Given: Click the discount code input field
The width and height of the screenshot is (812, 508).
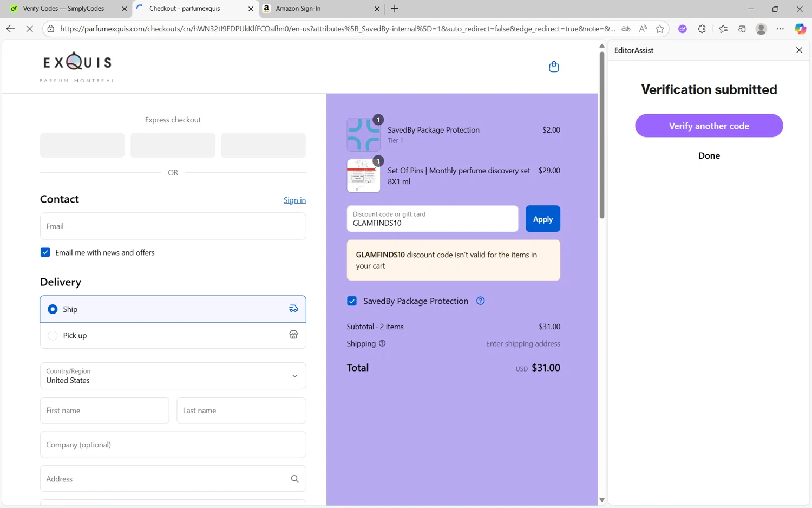Looking at the screenshot, I should (x=432, y=219).
